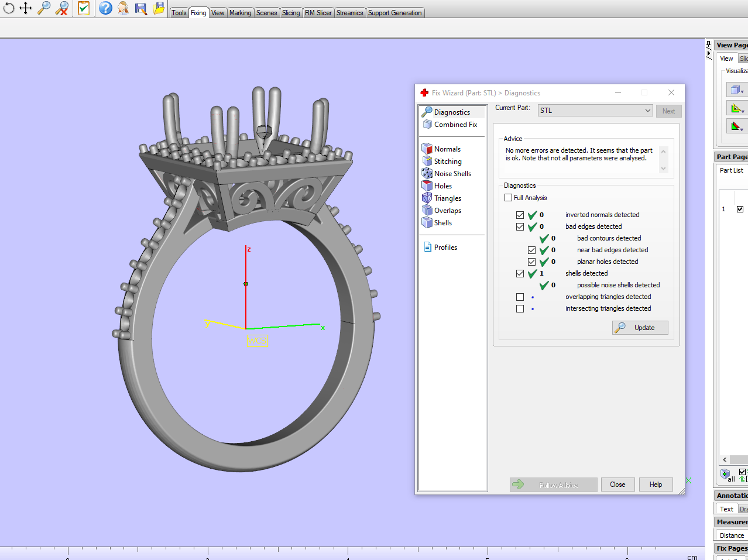Screen dimensions: 748x560
Task: Open the Profiles page in wizard
Action: tap(445, 248)
